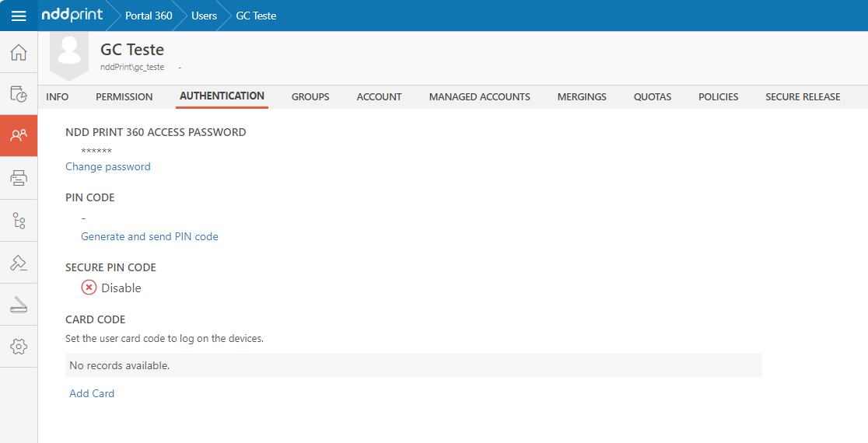The width and height of the screenshot is (868, 443).
Task: Switch to the Permission tab
Action: [124, 97]
